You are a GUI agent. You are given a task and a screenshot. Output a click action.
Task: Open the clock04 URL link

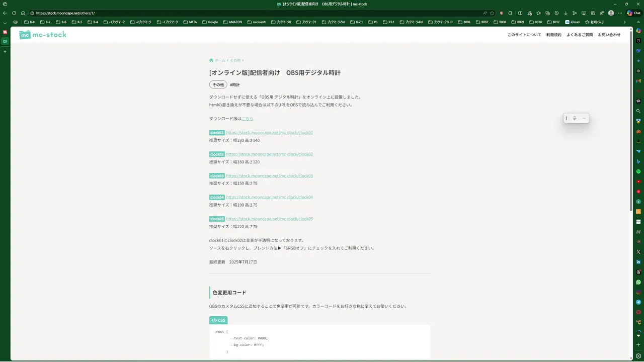pos(269,197)
